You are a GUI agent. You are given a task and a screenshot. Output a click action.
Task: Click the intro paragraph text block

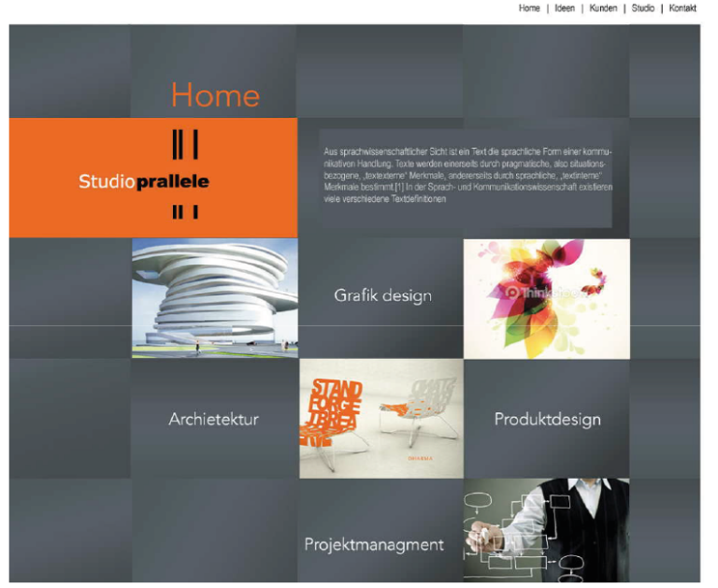[467, 175]
